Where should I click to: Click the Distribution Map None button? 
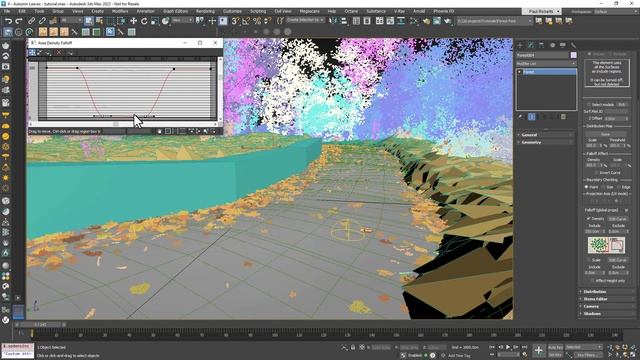(x=606, y=134)
